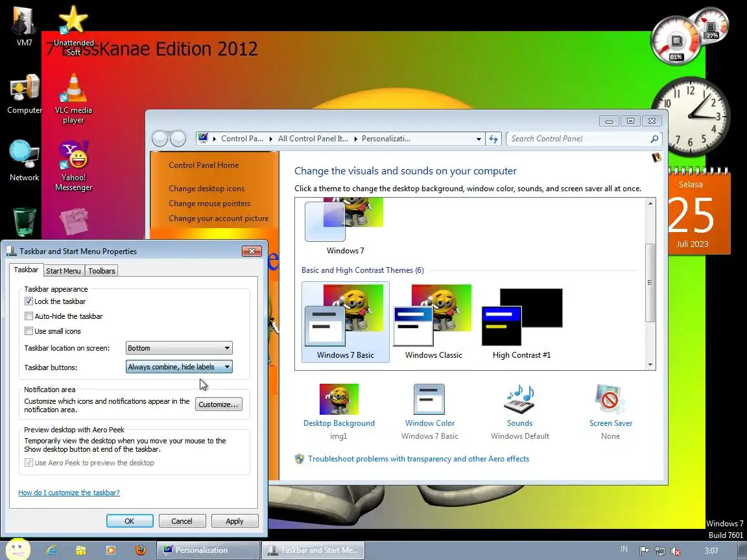Click Cancel in Taskbar properties dialog
Screen dimensions: 747x560
[182, 521]
